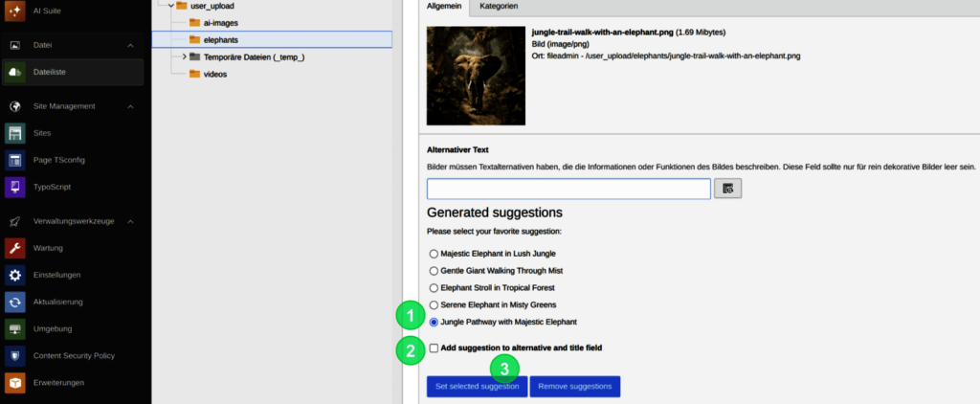Switch to the Allgemein tab
This screenshot has width=980, height=404.
point(444,7)
